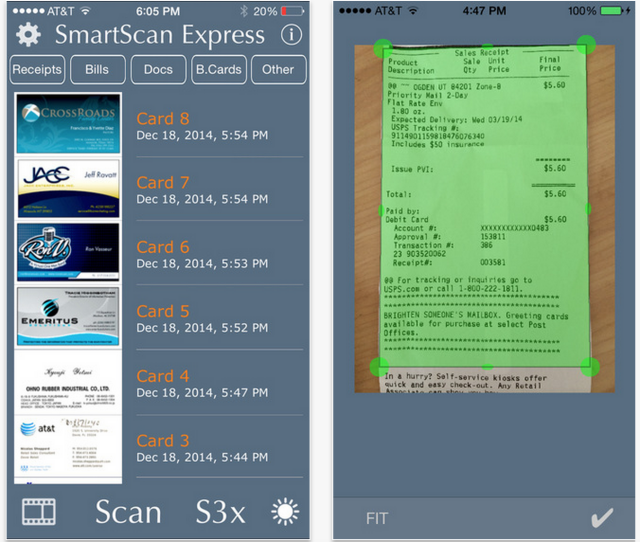The image size is (640, 542).
Task: Open the settings gear icon
Action: pos(28,35)
